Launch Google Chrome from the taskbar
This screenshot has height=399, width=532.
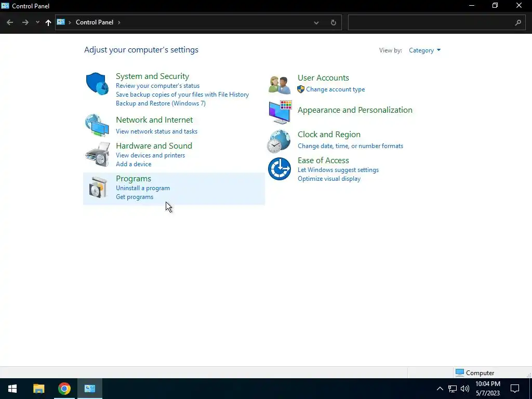pos(64,389)
